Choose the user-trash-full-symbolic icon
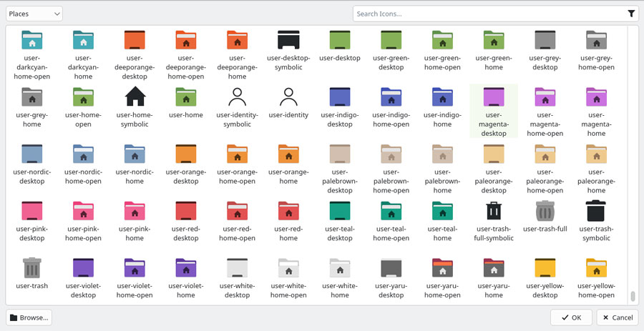 pos(494,211)
